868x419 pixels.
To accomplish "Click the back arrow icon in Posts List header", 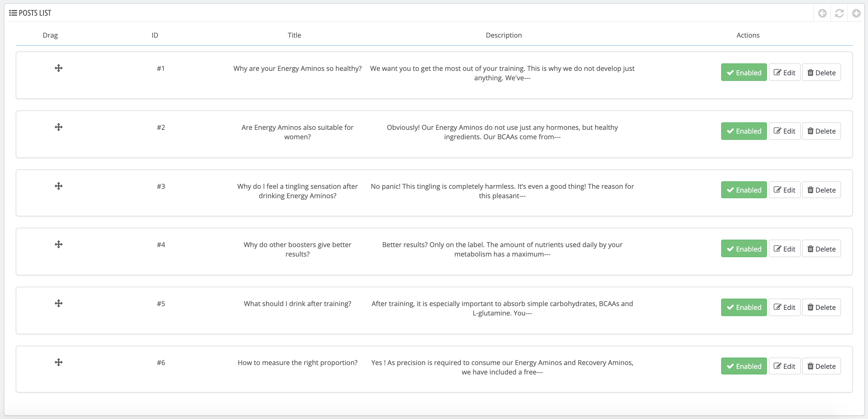I will point(822,13).
